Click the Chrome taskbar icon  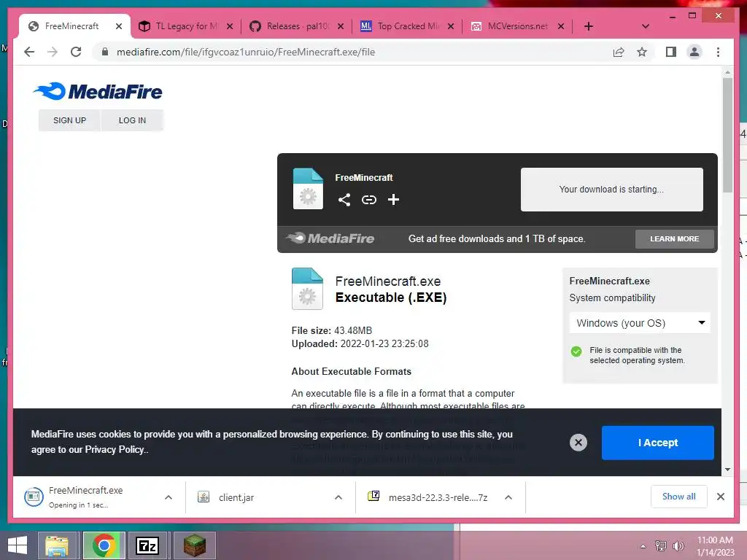point(104,545)
